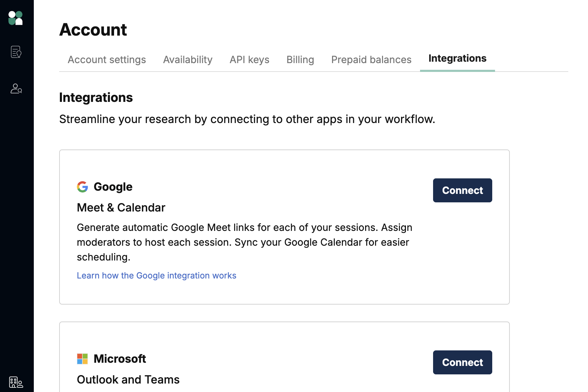Click the Google card title
This screenshot has height=392, width=588.
(113, 187)
